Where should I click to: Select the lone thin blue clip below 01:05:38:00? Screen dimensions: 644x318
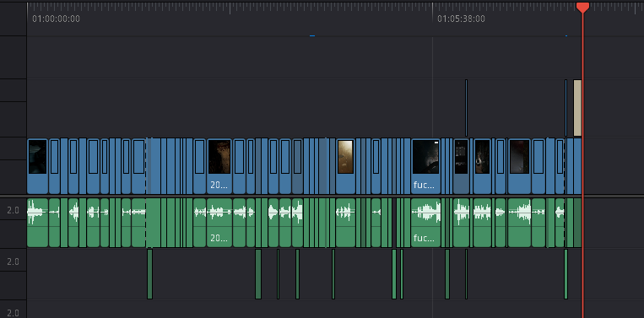coord(466,108)
